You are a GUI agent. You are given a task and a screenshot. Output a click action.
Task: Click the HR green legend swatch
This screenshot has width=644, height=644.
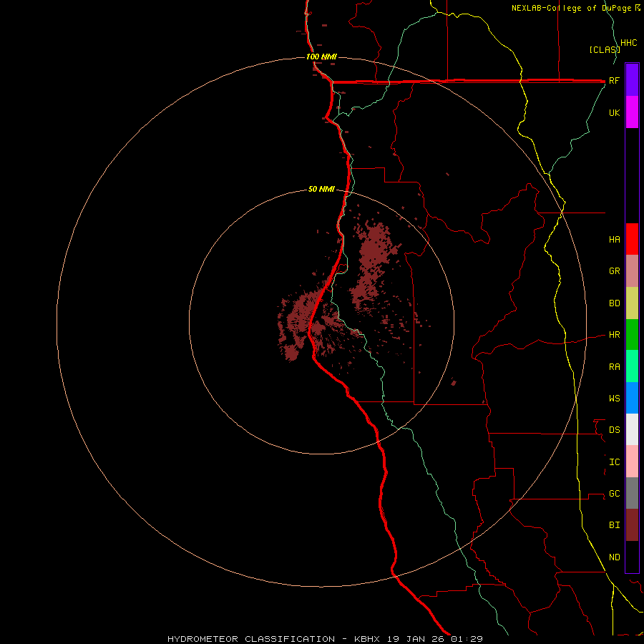632,335
